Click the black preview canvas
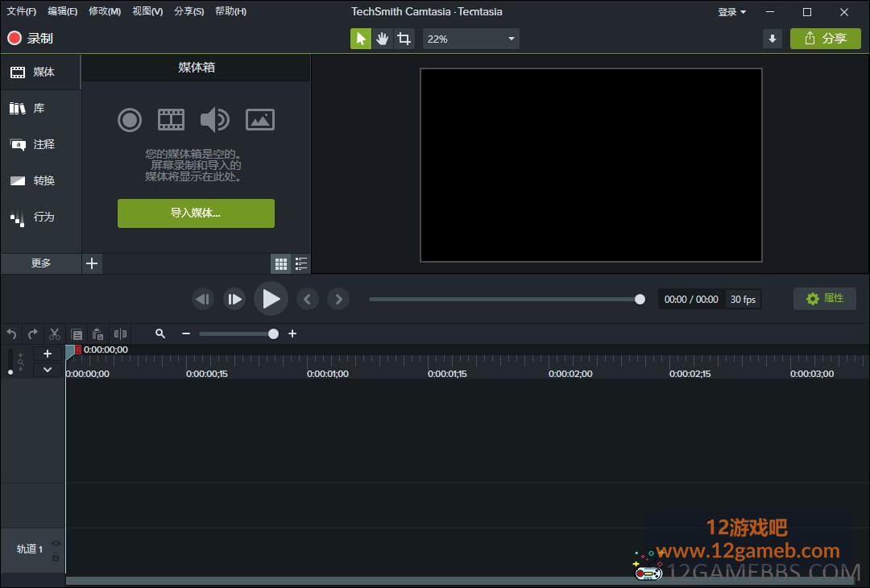The image size is (870, 588). point(591,165)
